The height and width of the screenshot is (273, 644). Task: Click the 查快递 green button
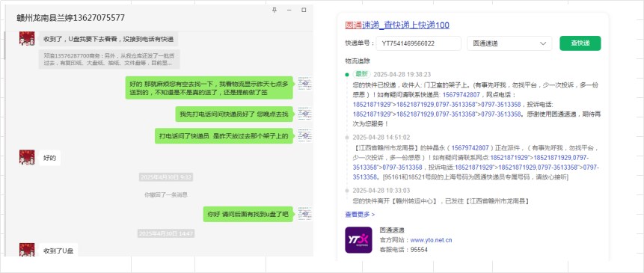pyautogui.click(x=580, y=43)
